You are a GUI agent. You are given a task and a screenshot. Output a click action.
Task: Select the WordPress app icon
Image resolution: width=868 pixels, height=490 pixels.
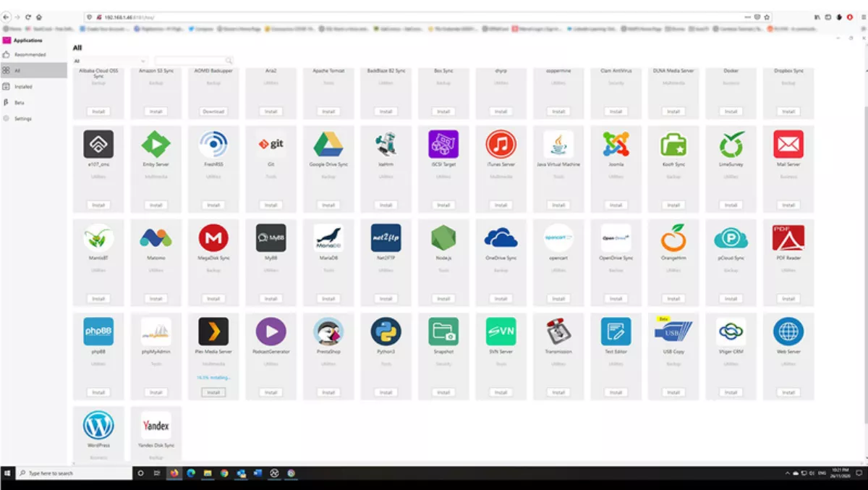pos(98,425)
